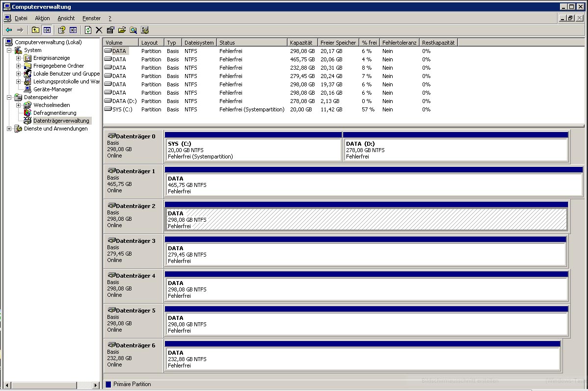Click the Ereignisanzeige icon in the tree
This screenshot has width=588, height=391.
(x=27, y=58)
